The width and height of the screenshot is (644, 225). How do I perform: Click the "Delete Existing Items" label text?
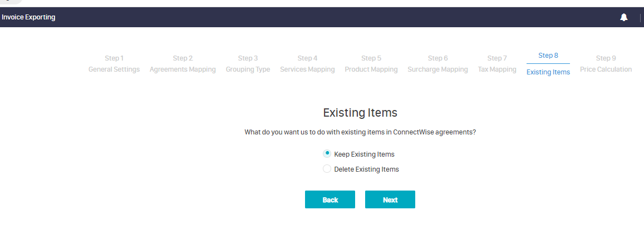coord(366,169)
